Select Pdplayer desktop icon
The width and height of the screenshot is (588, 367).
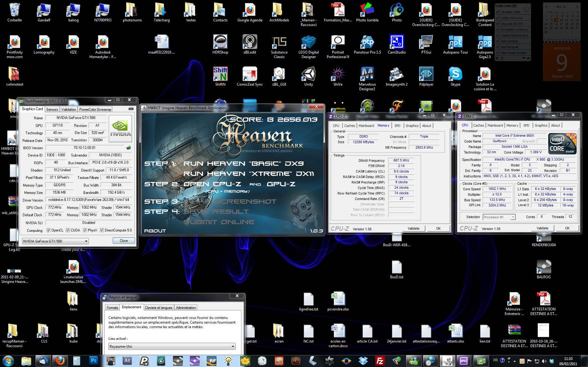click(x=426, y=77)
